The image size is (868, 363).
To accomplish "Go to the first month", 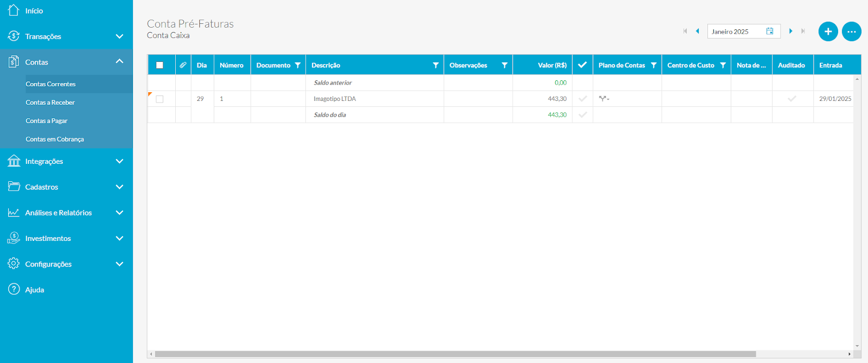I will pos(685,31).
